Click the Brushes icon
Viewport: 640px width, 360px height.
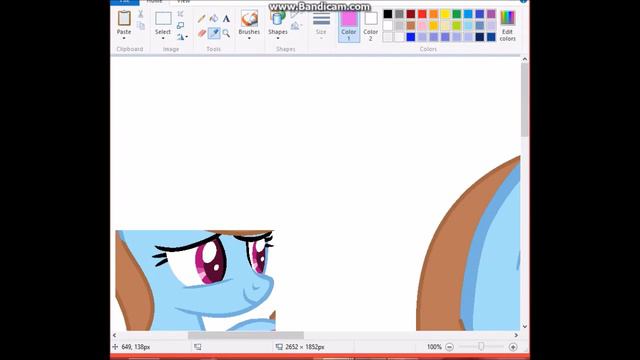coord(249,19)
